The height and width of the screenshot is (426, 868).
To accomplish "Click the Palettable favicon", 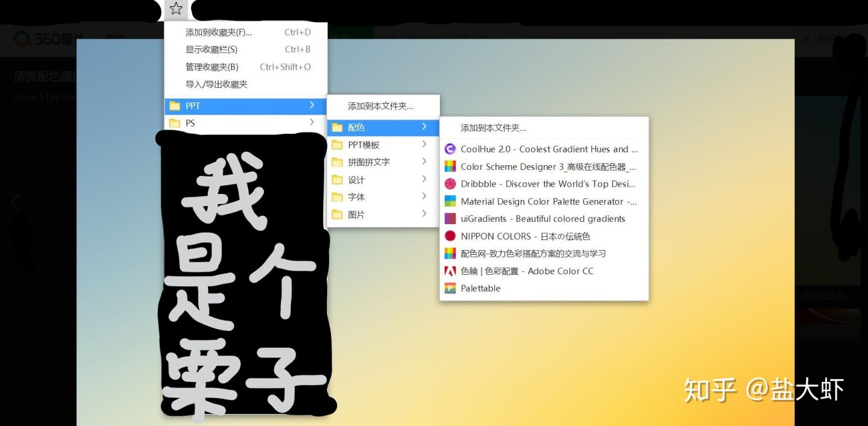I will click(450, 288).
